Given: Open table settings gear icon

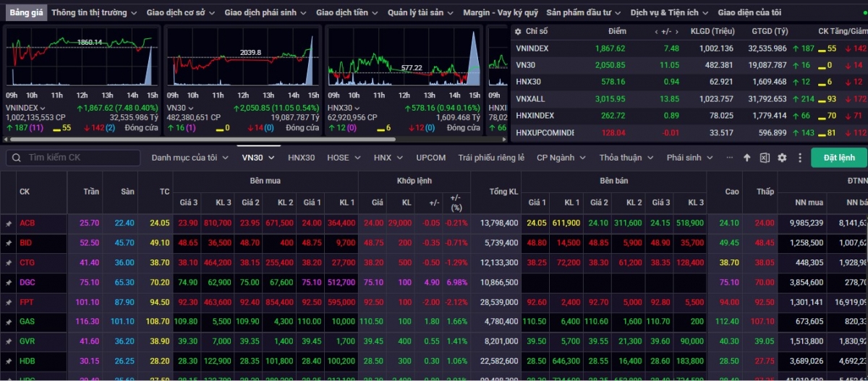Looking at the screenshot, I should (782, 158).
